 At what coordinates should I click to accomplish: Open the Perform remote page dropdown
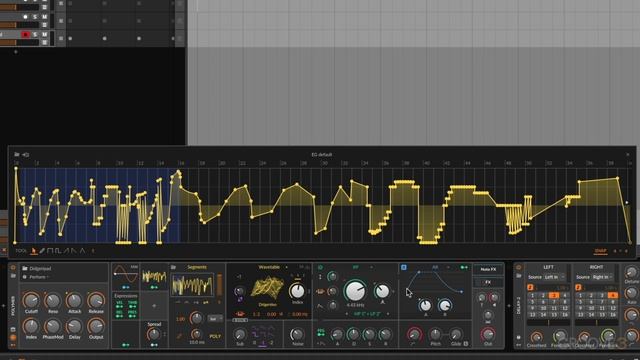click(39, 277)
